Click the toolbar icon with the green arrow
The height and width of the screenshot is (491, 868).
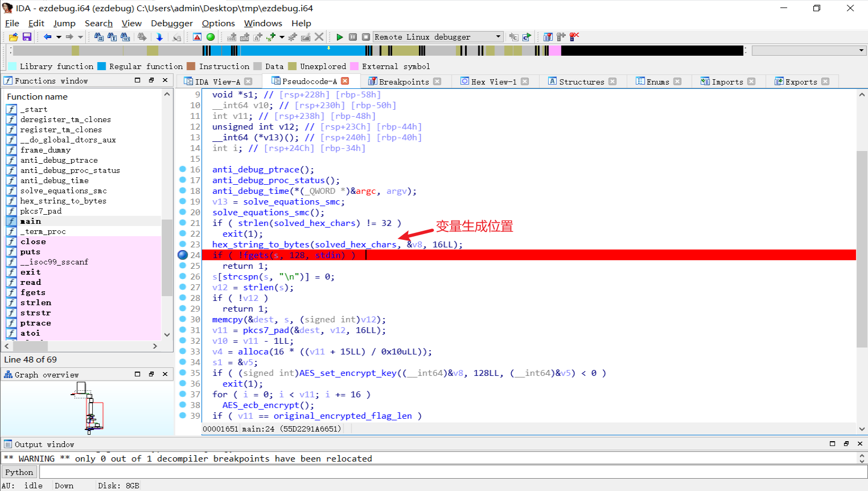click(527, 37)
